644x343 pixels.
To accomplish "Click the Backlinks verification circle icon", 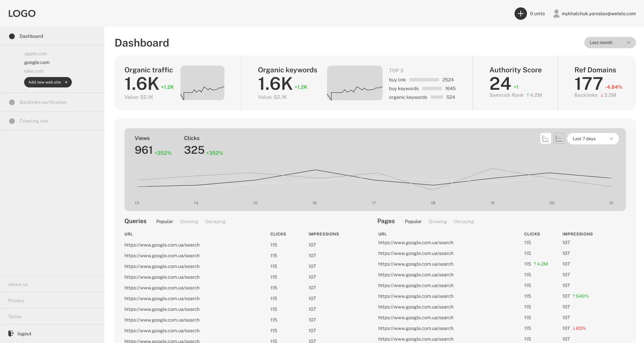I will pyautogui.click(x=12, y=102).
